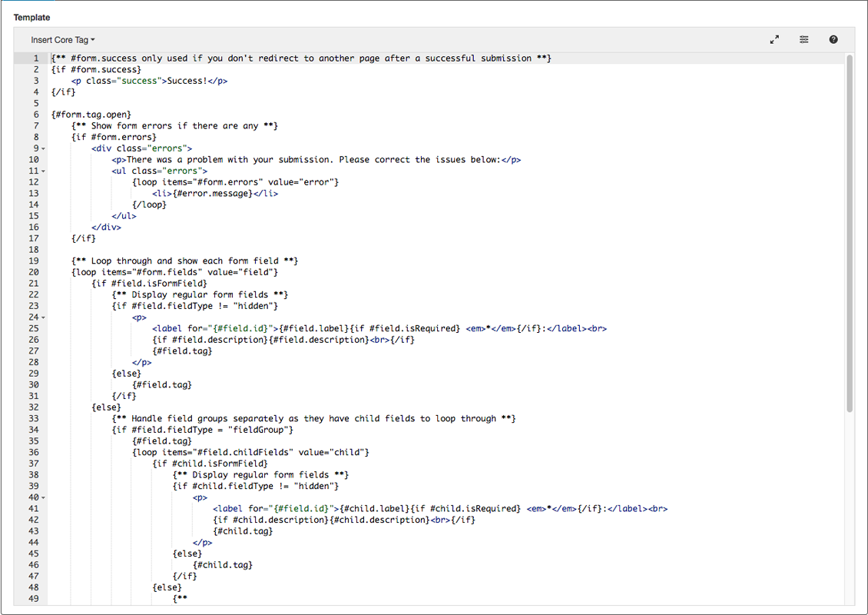This screenshot has width=868, height=615.
Task: Click the form fields loop on line 20
Action: (177, 272)
